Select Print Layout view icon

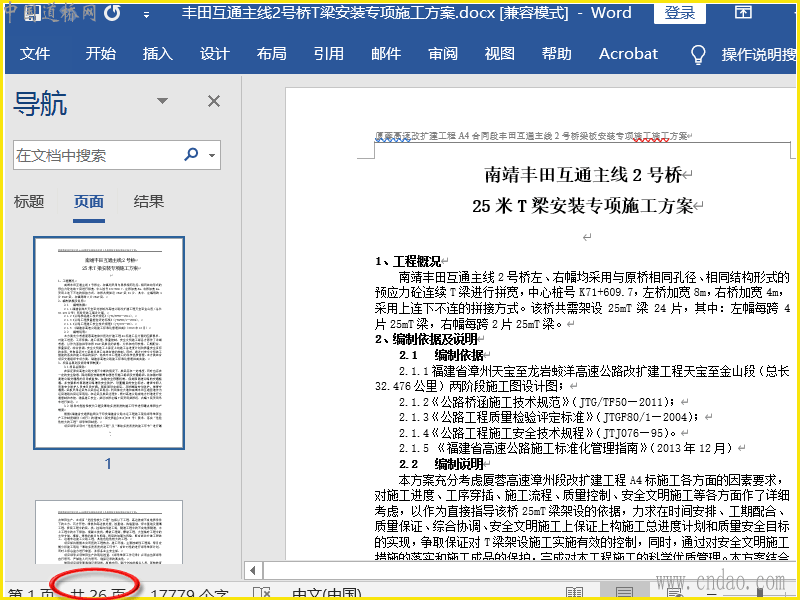(x=624, y=592)
